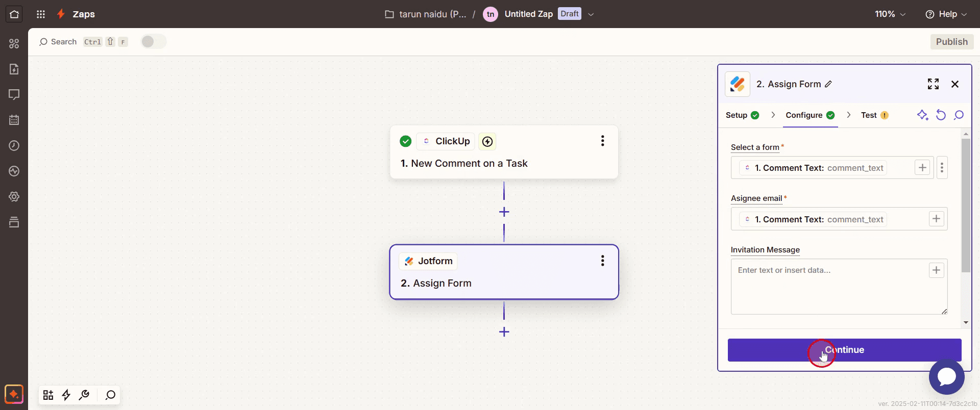Click the magnifier icon in canvas toolbar
The width and height of the screenshot is (980, 410).
click(110, 395)
